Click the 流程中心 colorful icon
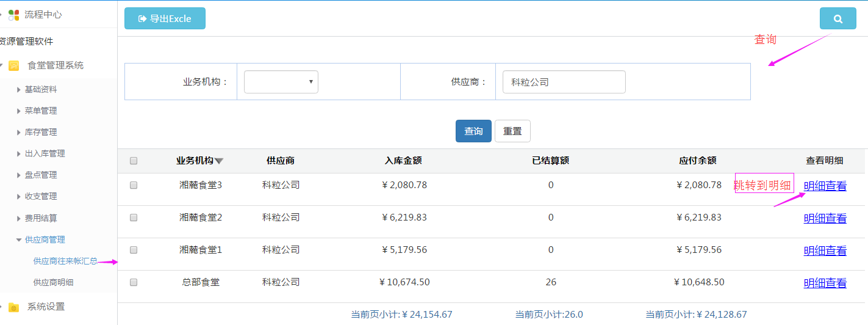 (13, 15)
